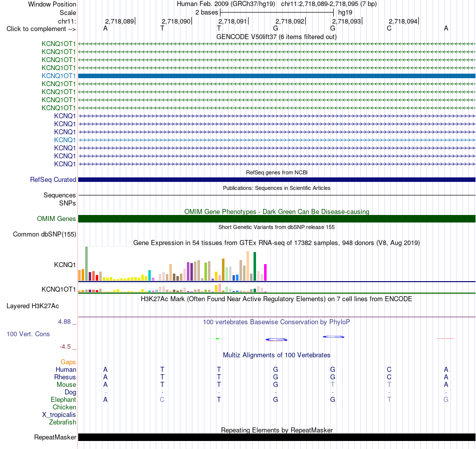The width and height of the screenshot is (476, 449).
Task: Click the RefSeq Curated track label
Action: click(53, 180)
